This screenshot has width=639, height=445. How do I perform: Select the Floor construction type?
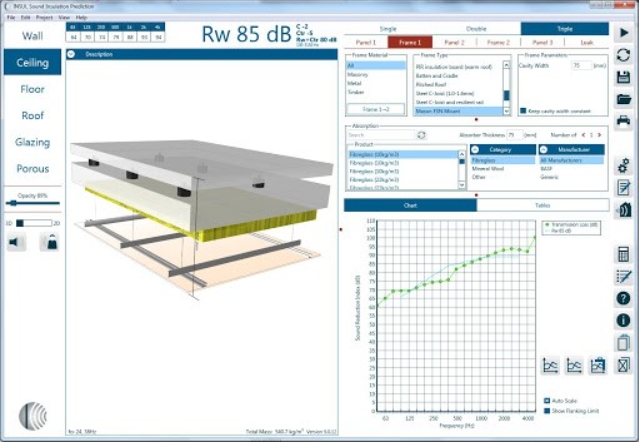33,89
